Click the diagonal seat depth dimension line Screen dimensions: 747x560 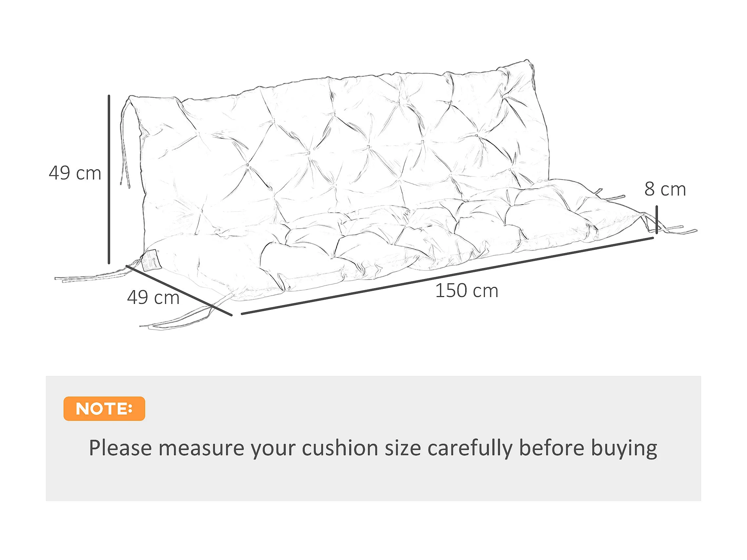tap(179, 290)
